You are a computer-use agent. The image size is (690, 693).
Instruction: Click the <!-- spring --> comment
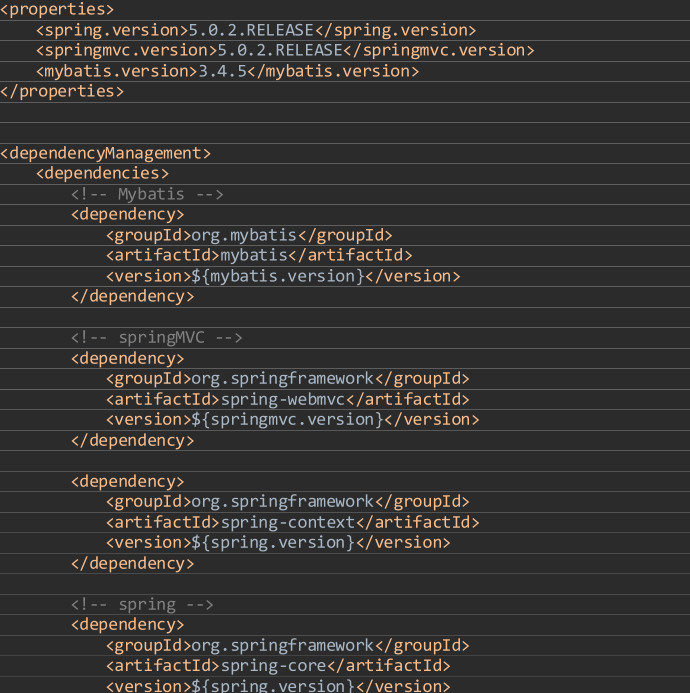(142, 604)
